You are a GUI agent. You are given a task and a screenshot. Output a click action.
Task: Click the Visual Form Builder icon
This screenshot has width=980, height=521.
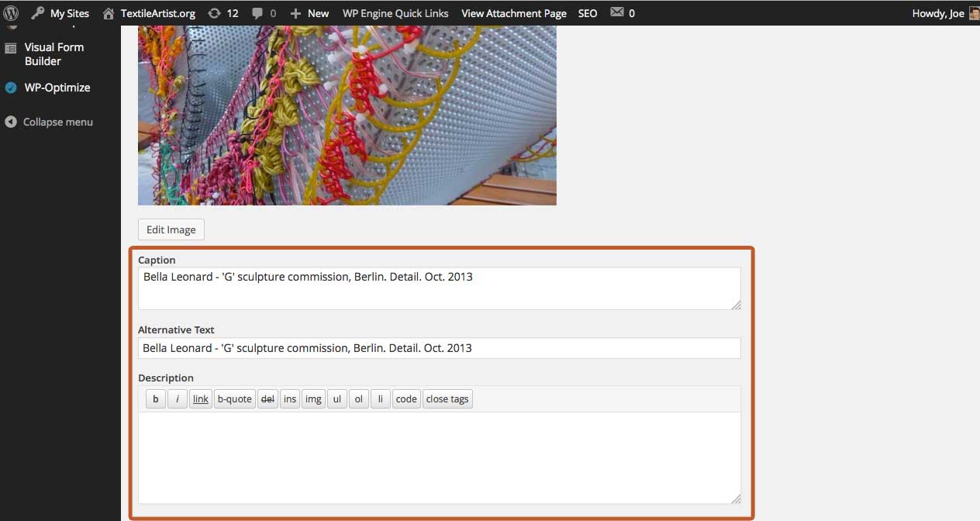click(11, 48)
